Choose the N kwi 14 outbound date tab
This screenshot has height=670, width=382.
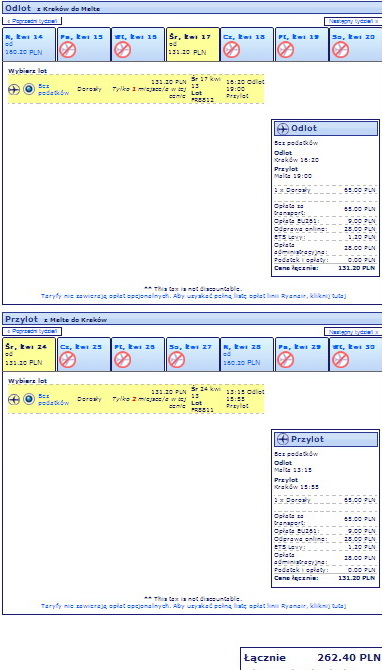click(x=29, y=44)
